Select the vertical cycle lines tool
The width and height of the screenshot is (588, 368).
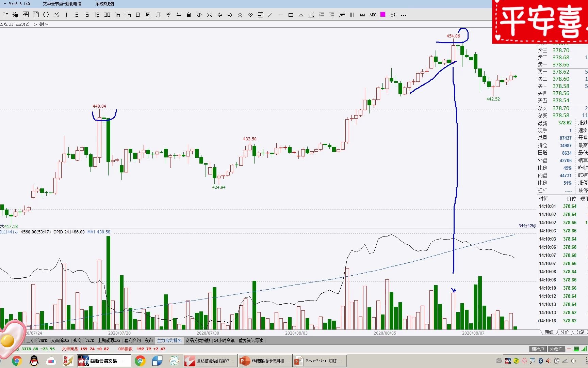(352, 15)
